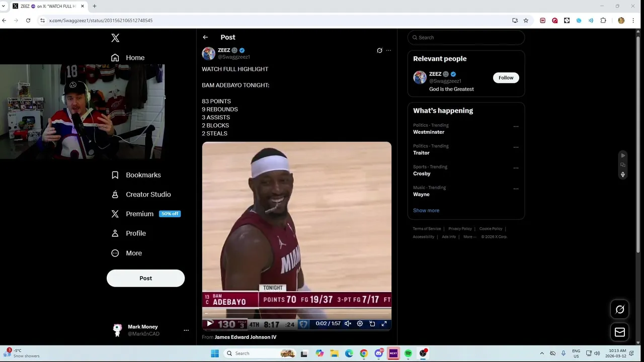Screen dimensions: 644x362
Task: Open Mark Money account options menu
Action: [186, 330]
